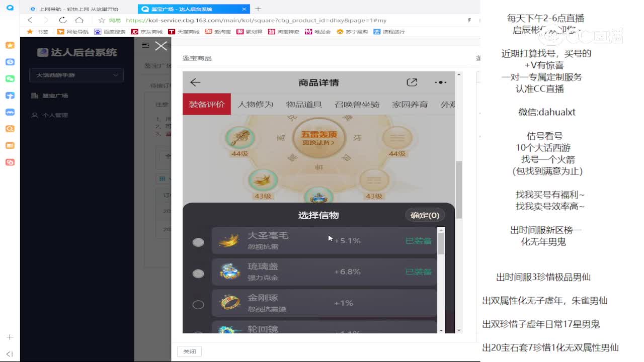The image size is (644, 362).
Task: Open the red Weibo sidebar icon
Action: pos(10,162)
